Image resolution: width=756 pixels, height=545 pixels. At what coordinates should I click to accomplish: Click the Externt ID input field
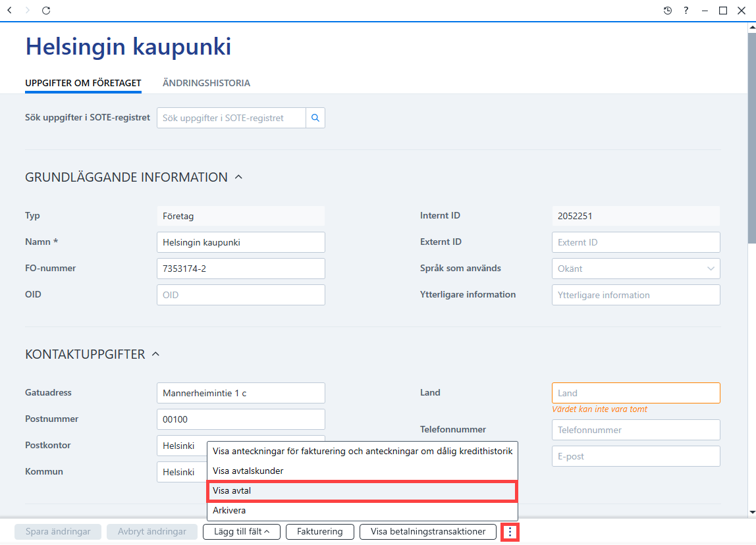click(636, 242)
